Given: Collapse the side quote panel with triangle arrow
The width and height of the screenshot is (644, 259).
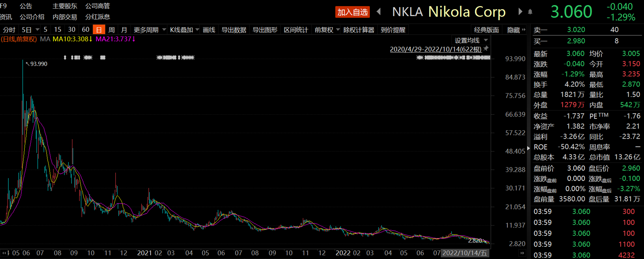Looking at the screenshot, I should pyautogui.click(x=529, y=148).
